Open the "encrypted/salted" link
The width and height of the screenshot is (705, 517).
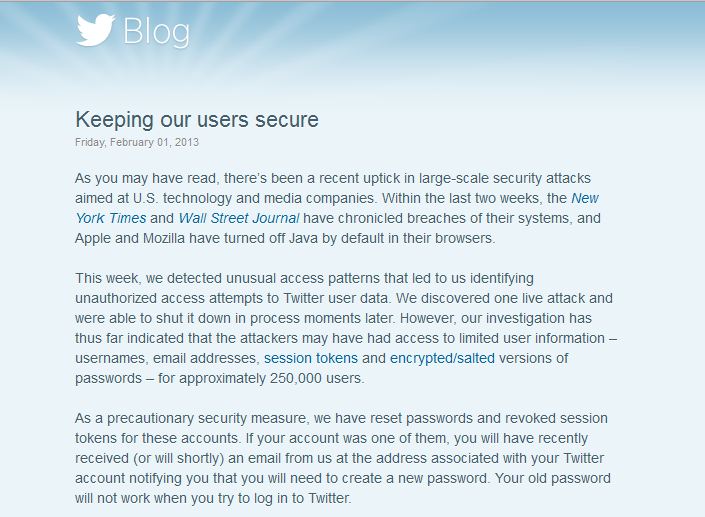[442, 358]
